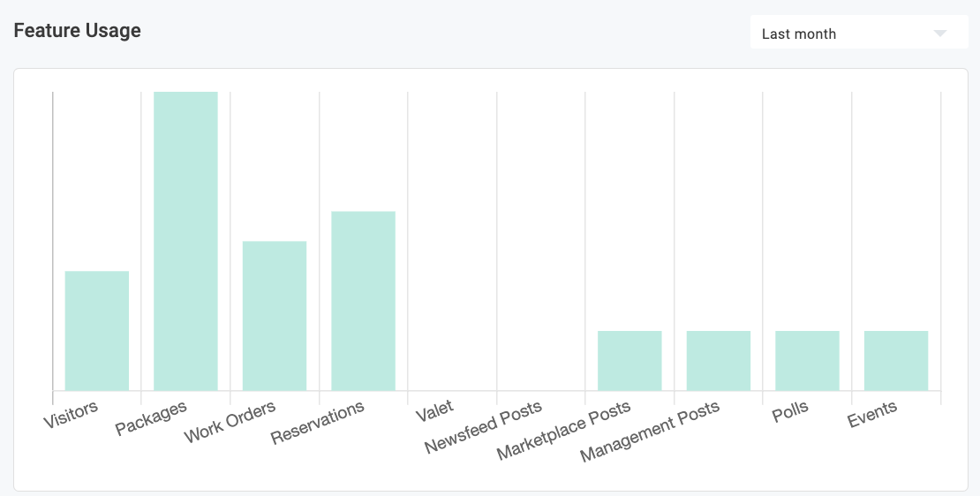Select the Management Posts bar
This screenshot has width=980, height=496.
tap(719, 360)
